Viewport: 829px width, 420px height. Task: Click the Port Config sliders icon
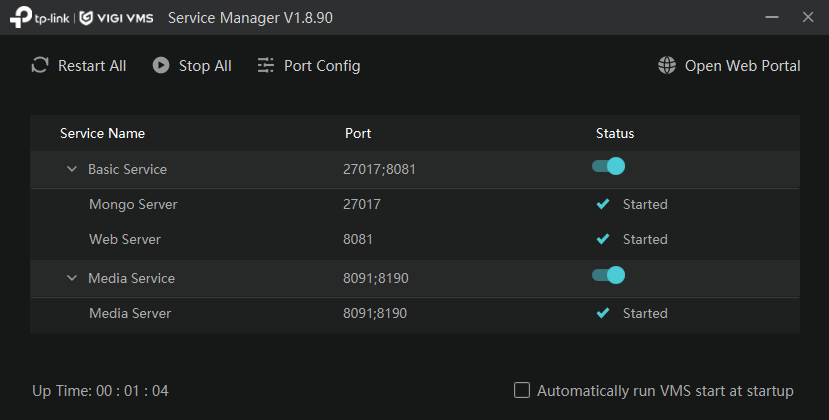(x=265, y=65)
